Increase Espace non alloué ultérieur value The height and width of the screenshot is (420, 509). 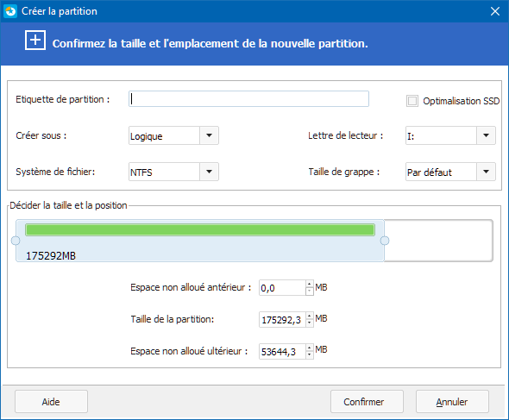310,348
